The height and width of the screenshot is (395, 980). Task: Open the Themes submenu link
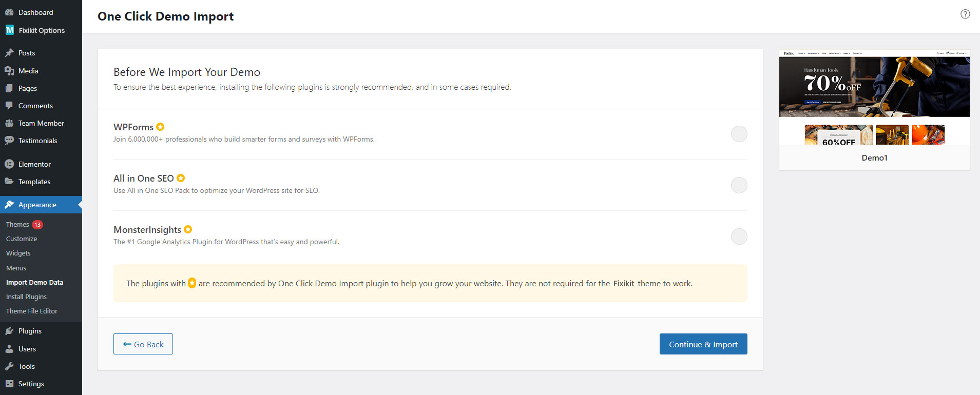17,225
